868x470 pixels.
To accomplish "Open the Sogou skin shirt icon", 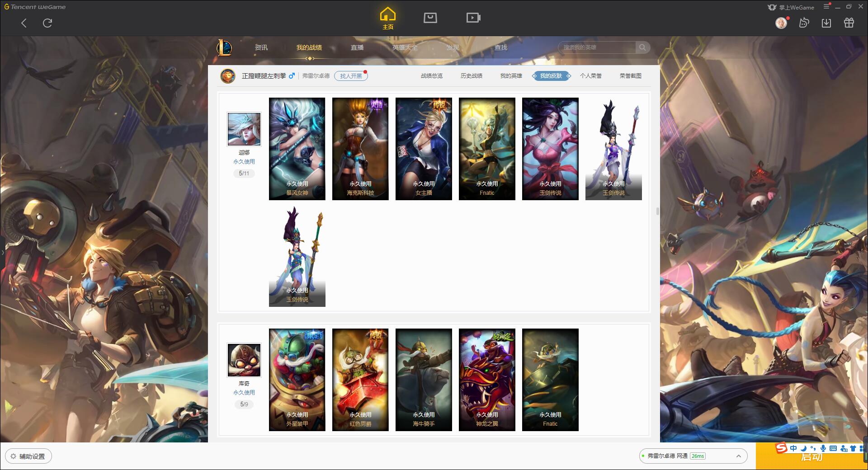I will pos(853,448).
